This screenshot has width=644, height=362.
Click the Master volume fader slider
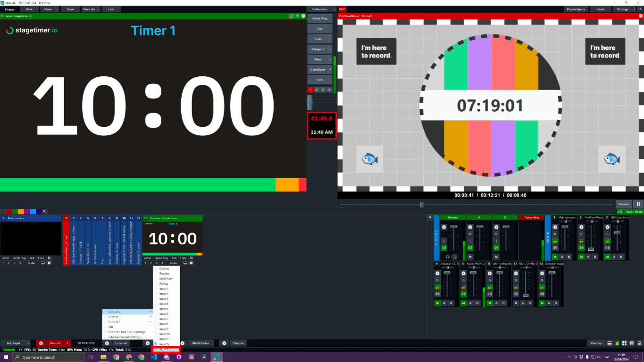[x=454, y=227]
